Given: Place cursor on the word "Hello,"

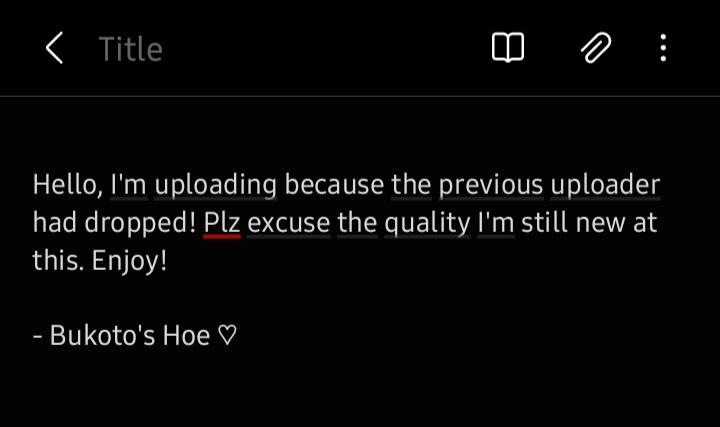Looking at the screenshot, I should [x=68, y=185].
